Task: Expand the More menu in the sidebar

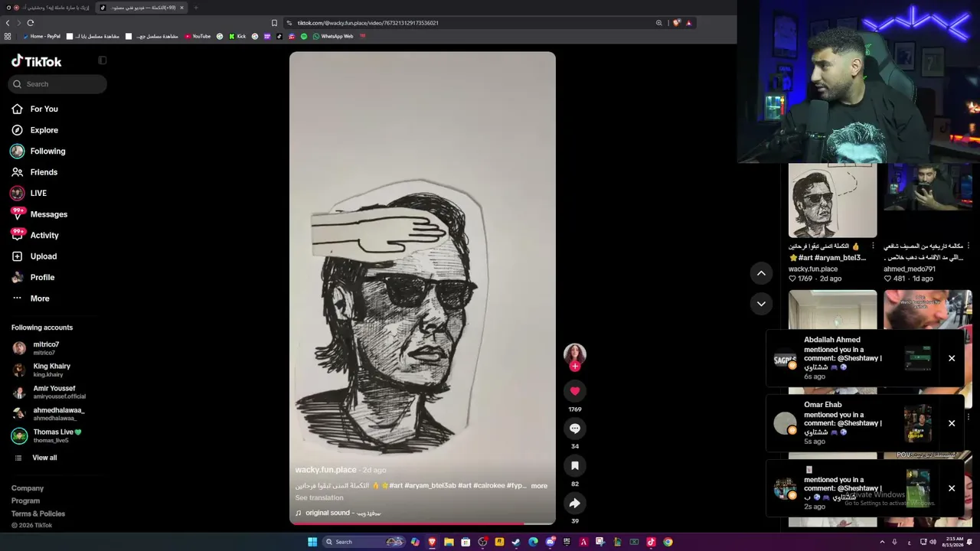Action: [x=31, y=298]
